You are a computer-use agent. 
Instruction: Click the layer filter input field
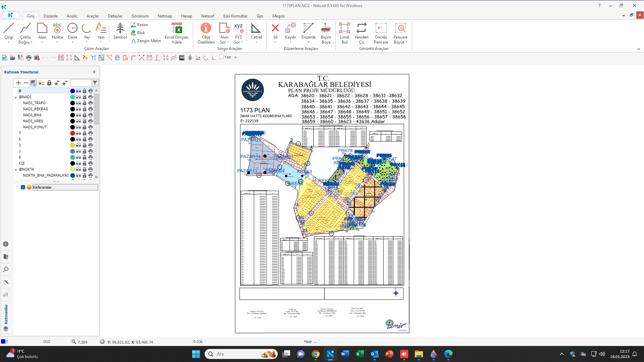(x=80, y=83)
